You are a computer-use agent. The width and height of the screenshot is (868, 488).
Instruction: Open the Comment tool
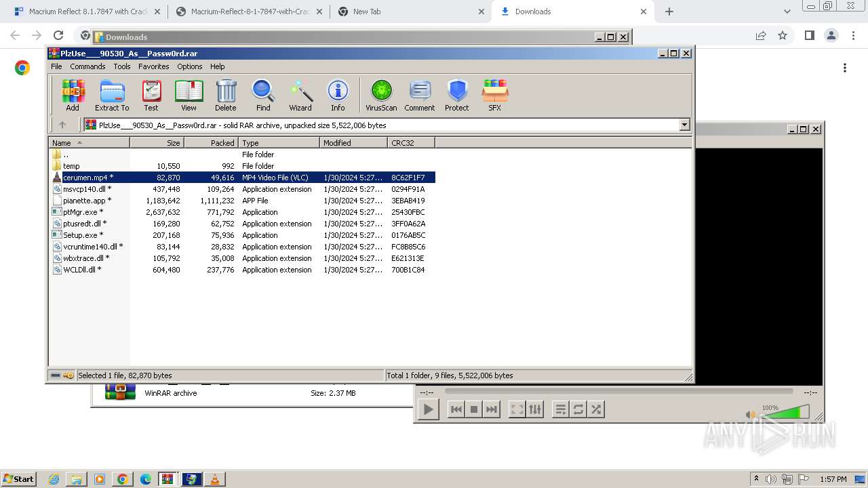point(420,95)
